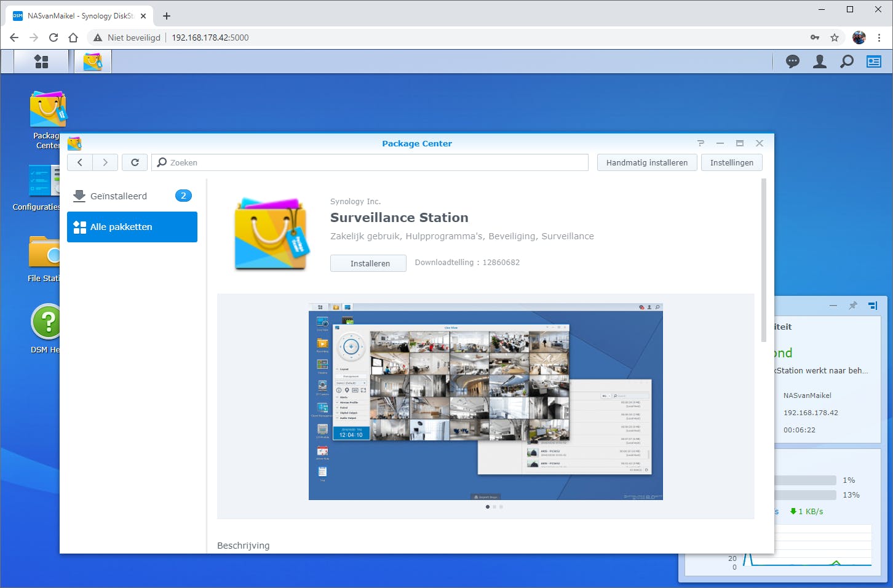Click the Installeren button
Image resolution: width=893 pixels, height=588 pixels.
[x=368, y=263]
